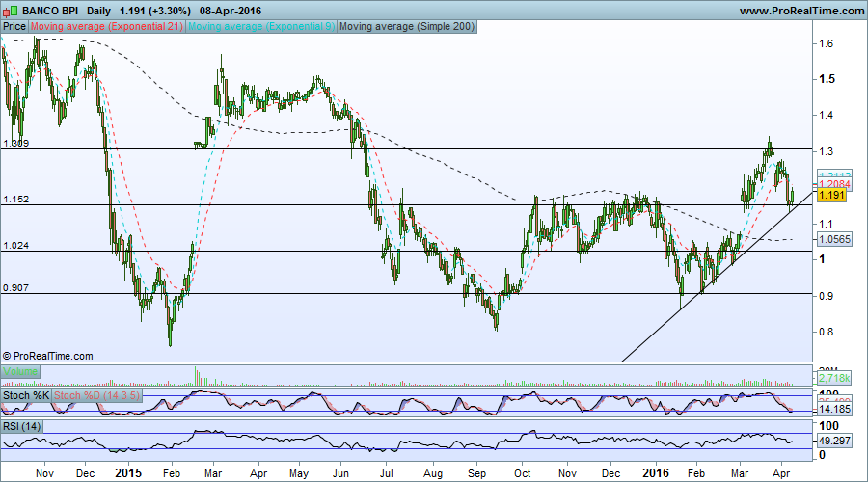This screenshot has height=482, width=868.
Task: Click the 1.309 horizontal level label
Action: (15, 144)
